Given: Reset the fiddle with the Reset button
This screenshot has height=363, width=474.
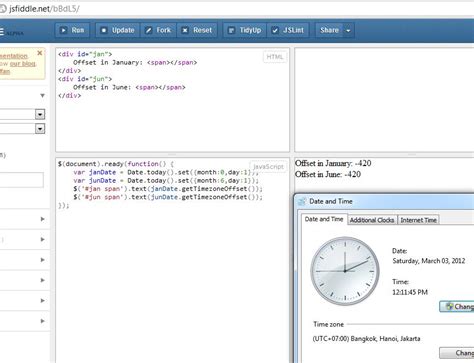Looking at the screenshot, I should 197,30.
